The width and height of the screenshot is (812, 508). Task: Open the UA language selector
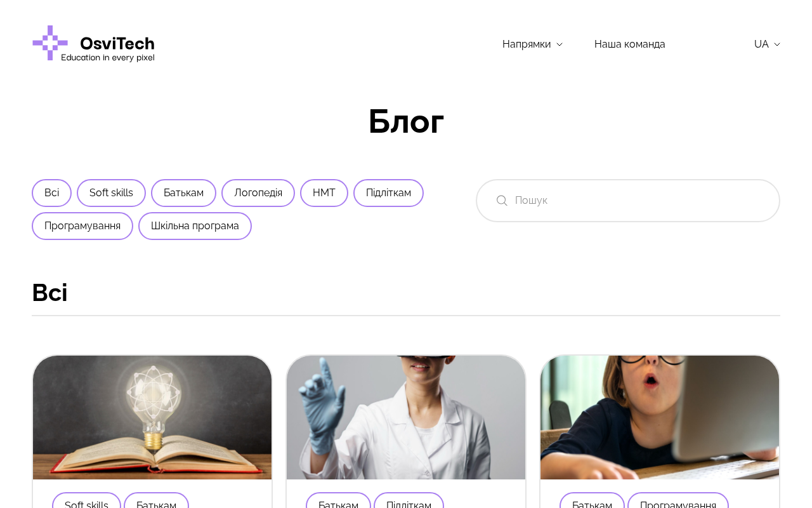click(x=767, y=44)
